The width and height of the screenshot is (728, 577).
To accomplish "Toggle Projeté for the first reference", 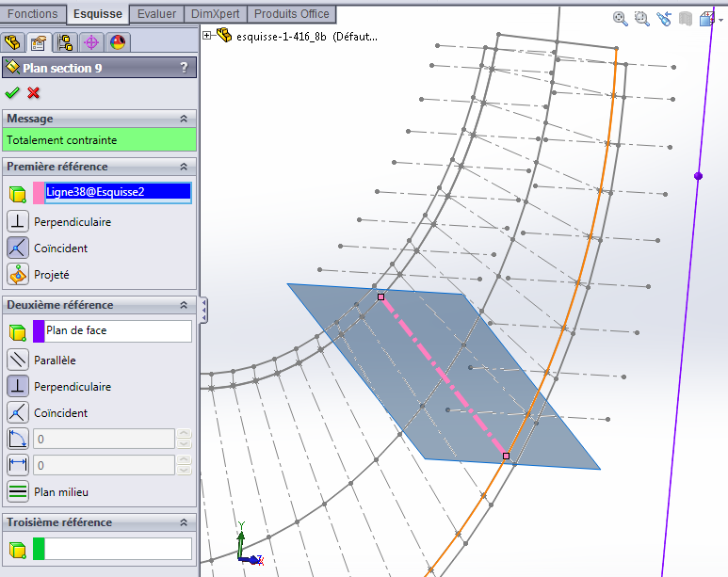I will [x=18, y=274].
